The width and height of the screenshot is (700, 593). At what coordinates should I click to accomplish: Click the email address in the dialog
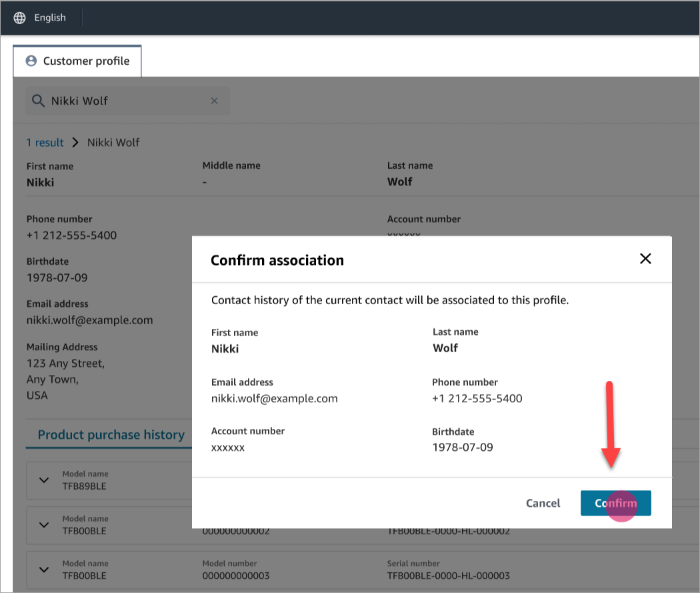pos(274,398)
